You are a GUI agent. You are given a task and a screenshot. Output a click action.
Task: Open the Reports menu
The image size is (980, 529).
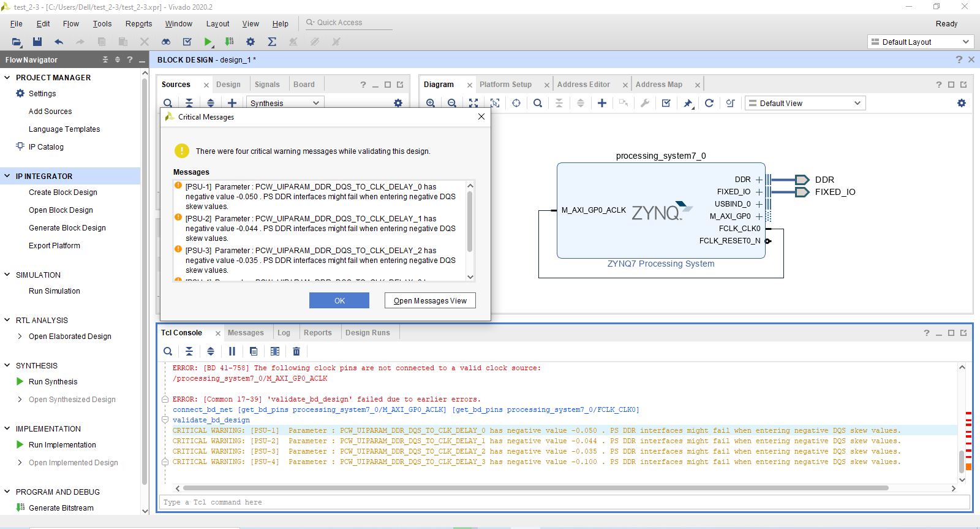click(x=139, y=24)
